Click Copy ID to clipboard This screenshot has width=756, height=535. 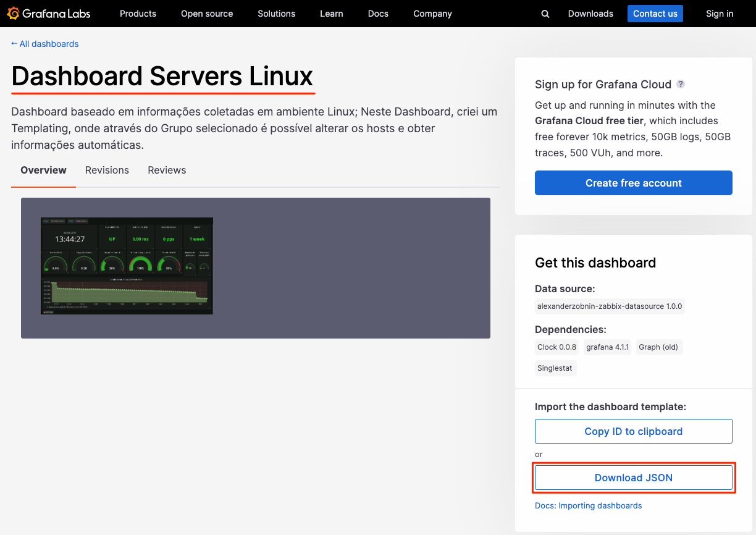633,431
